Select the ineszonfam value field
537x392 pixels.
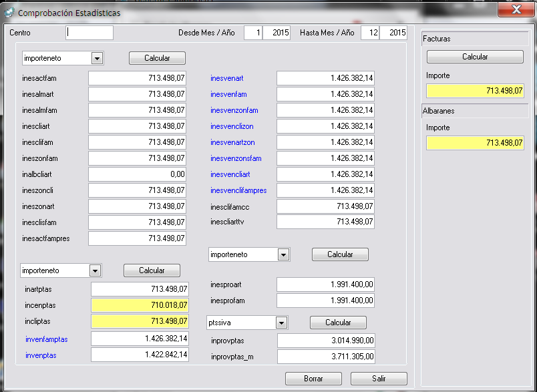point(138,158)
